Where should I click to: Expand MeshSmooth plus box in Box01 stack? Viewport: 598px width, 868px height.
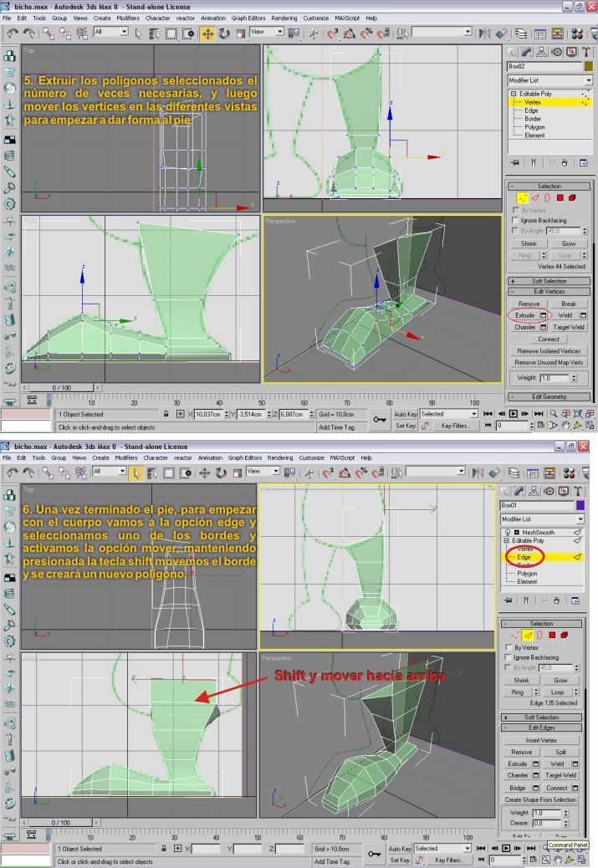pos(517,532)
